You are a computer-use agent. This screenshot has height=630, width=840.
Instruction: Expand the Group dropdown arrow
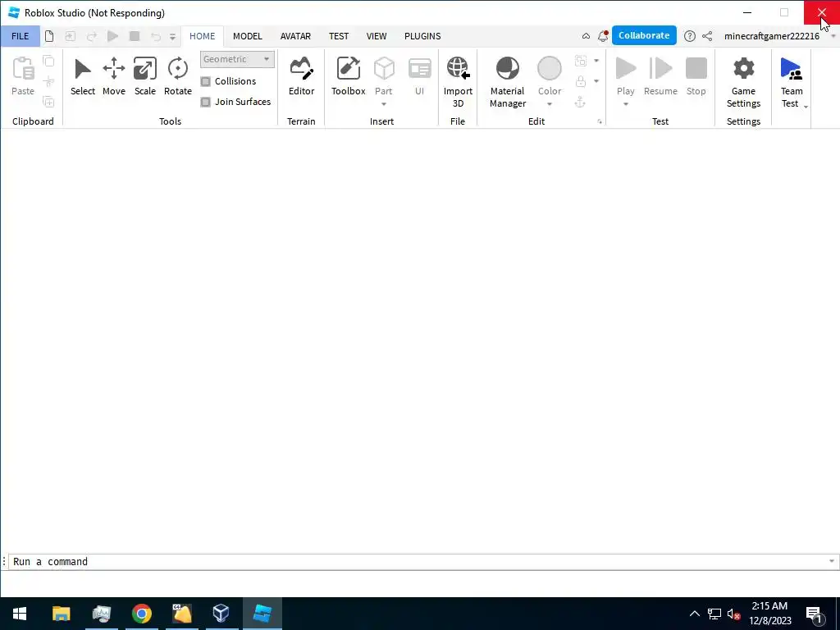click(596, 61)
